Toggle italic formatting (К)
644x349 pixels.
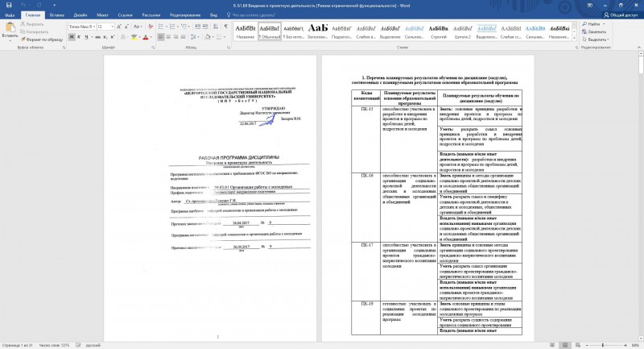click(x=79, y=37)
